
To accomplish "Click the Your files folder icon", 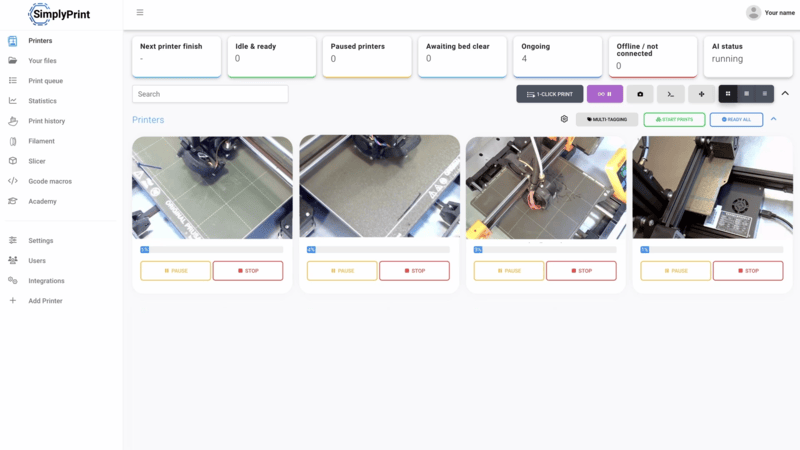I will coord(13,61).
